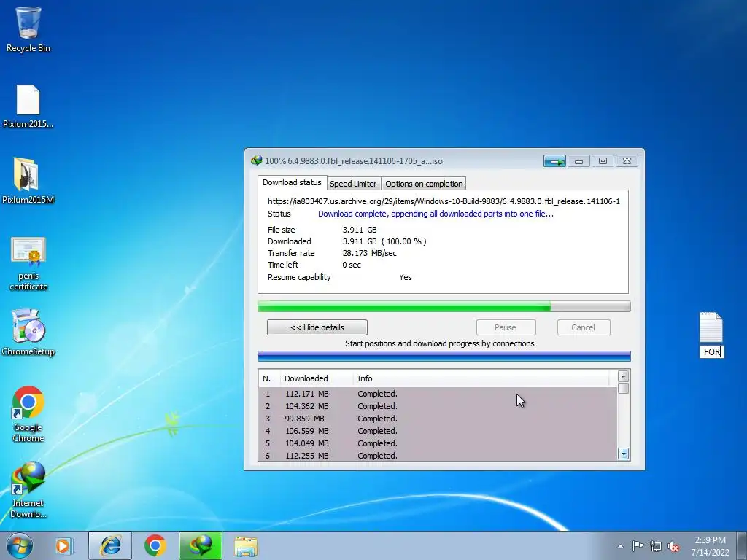Close the IDM download dialog
This screenshot has height=560, width=747.
[627, 161]
